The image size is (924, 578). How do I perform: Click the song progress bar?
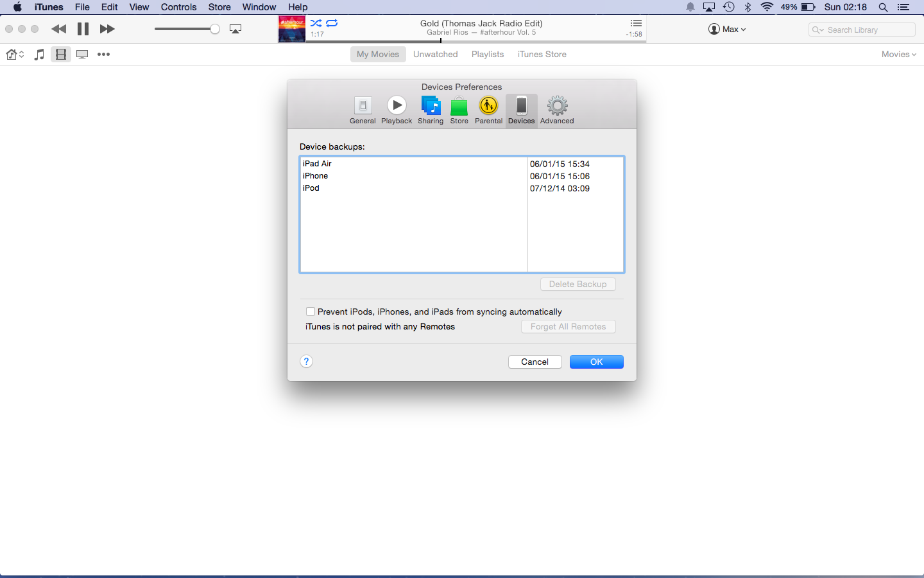[475, 41]
